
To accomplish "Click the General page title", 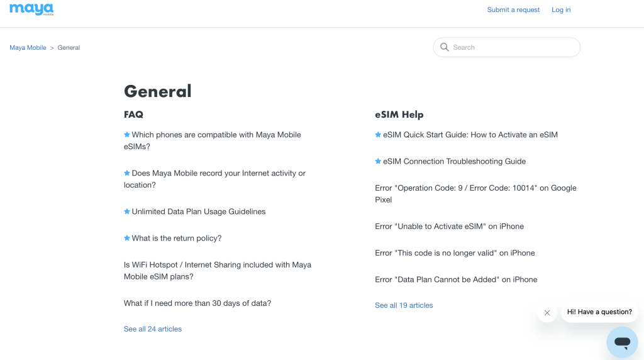I will click(x=158, y=91).
